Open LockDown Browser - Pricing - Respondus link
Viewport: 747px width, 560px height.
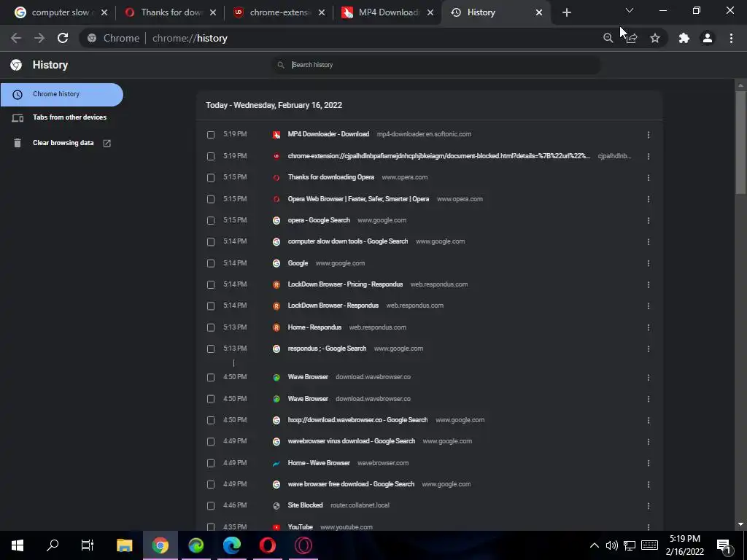point(345,284)
